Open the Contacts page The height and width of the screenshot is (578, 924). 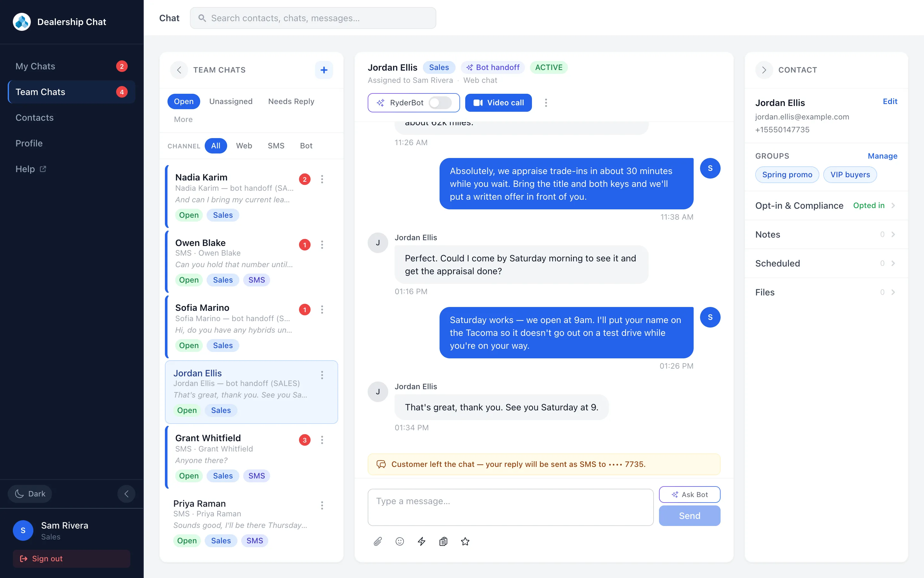[72, 118]
